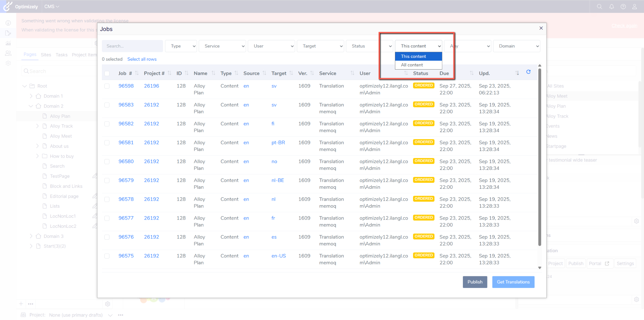The height and width of the screenshot is (320, 644).
Task: Open the settings gear in left sidebar
Action: click(8, 63)
